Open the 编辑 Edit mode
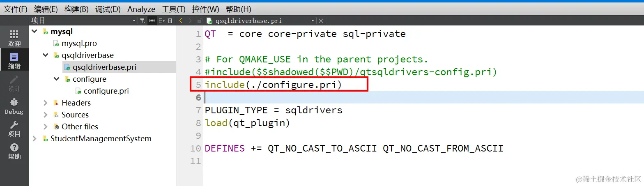The width and height of the screenshot is (644, 186). pos(14,61)
